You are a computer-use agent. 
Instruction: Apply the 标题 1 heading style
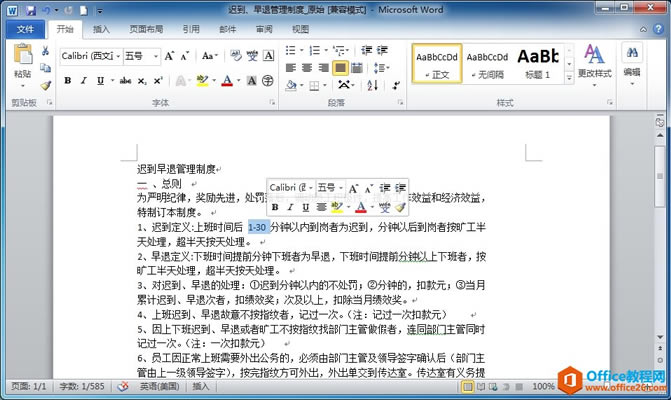tap(538, 63)
